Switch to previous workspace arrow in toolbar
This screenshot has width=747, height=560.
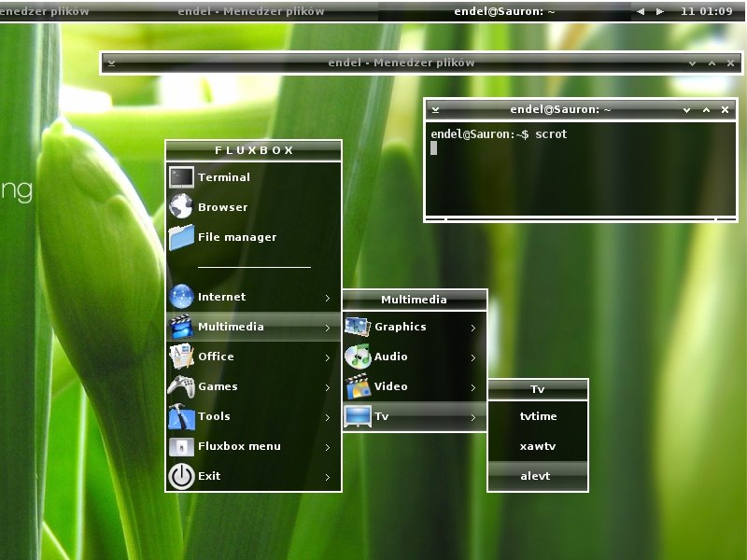(641, 11)
